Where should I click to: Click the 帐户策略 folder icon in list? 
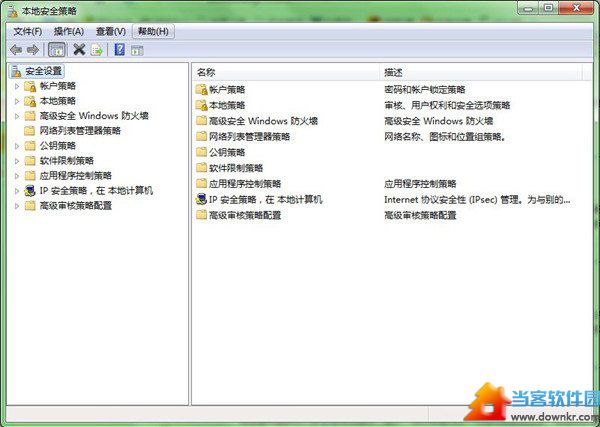click(201, 90)
